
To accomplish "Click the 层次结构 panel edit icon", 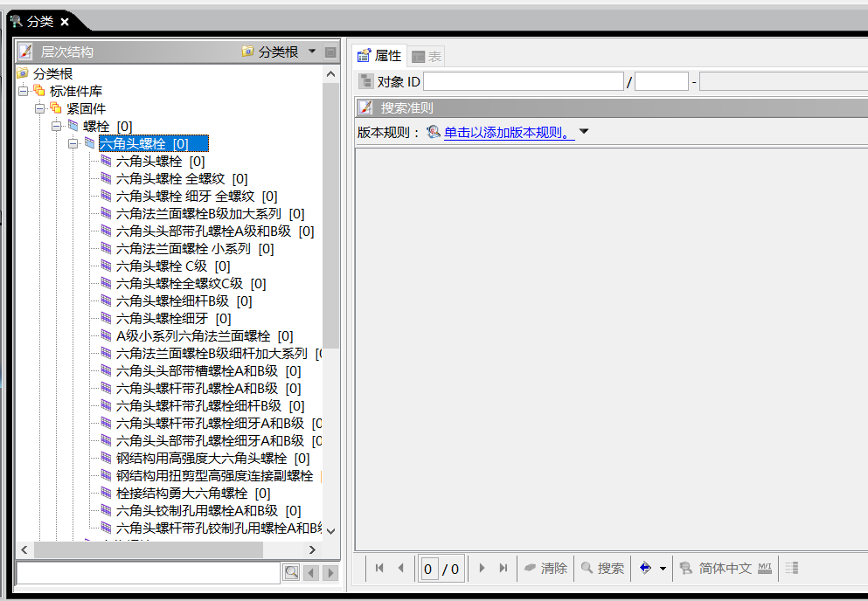I will (25, 52).
